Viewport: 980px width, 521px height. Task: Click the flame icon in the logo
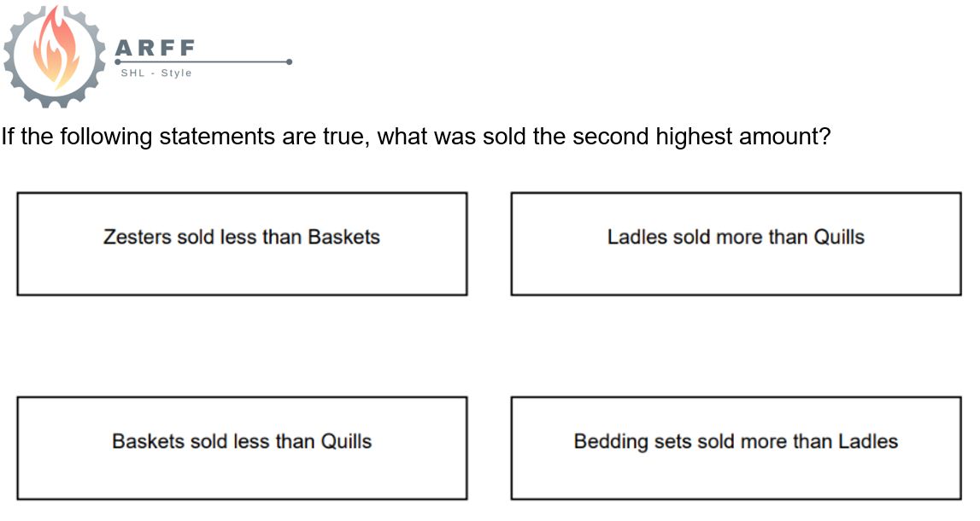(x=55, y=49)
